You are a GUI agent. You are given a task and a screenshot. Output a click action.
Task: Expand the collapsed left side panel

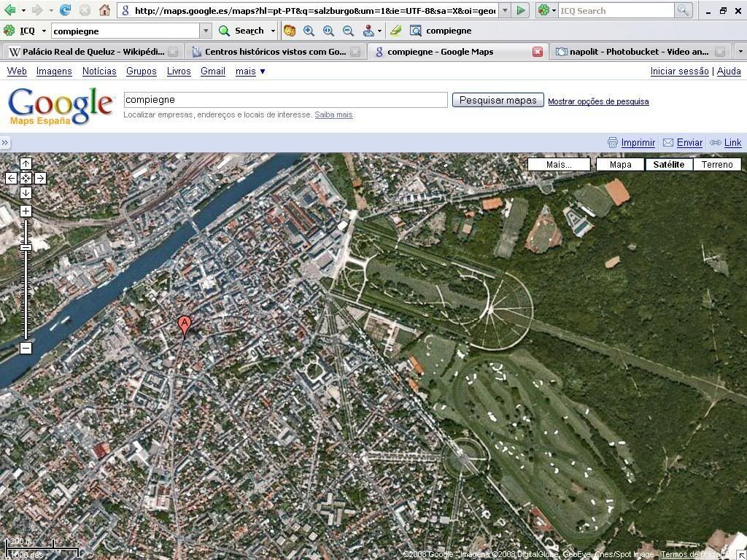[x=5, y=143]
